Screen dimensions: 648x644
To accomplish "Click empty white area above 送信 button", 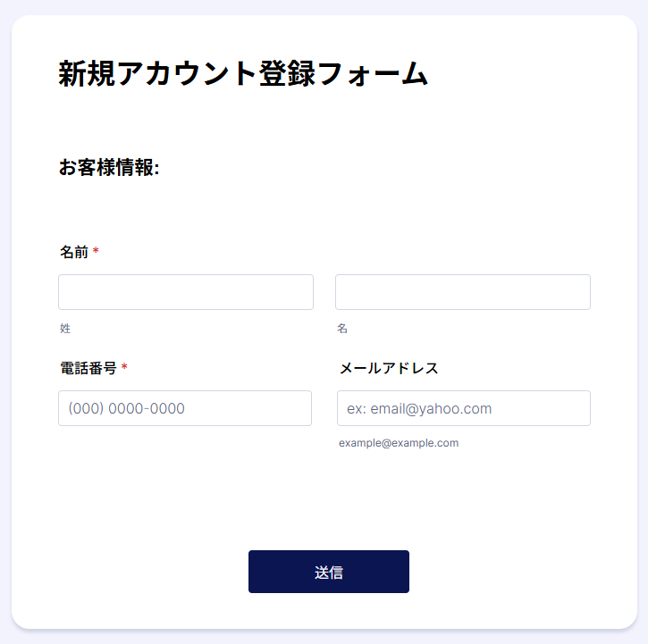I will (328, 500).
